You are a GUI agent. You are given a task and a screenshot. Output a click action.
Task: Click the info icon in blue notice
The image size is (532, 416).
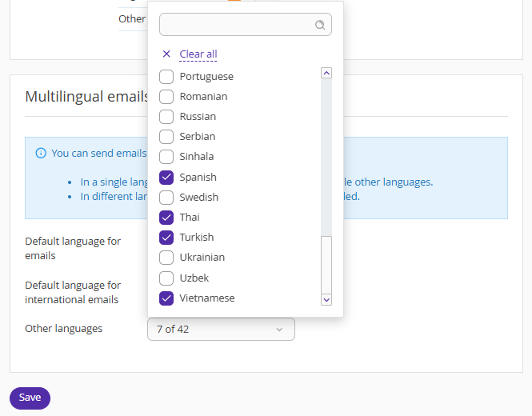pyautogui.click(x=41, y=153)
